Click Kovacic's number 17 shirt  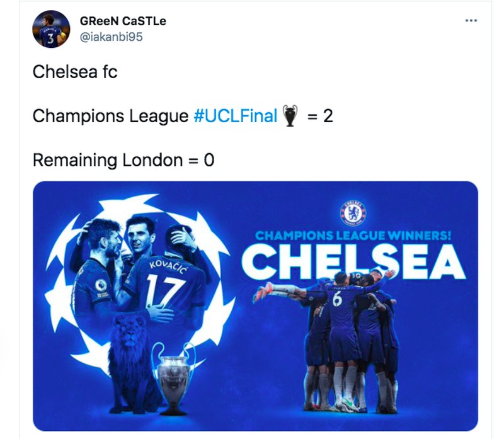(166, 287)
